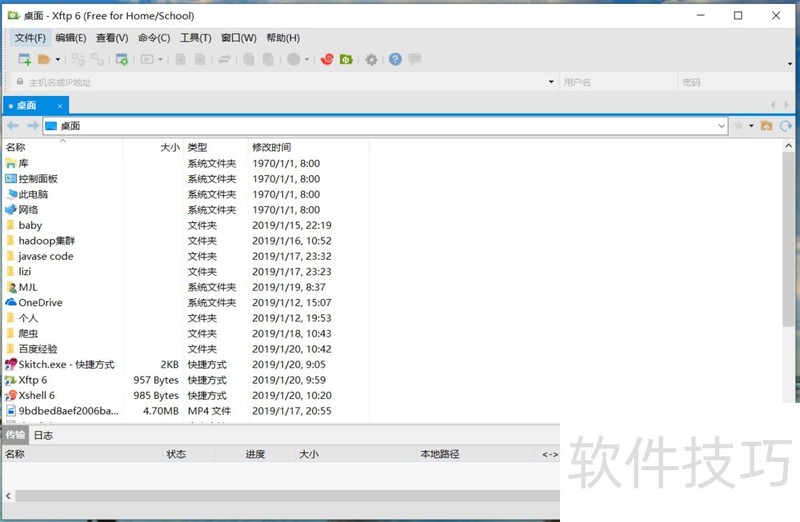
Task: Open the 编辑(E) menu
Action: tap(71, 38)
